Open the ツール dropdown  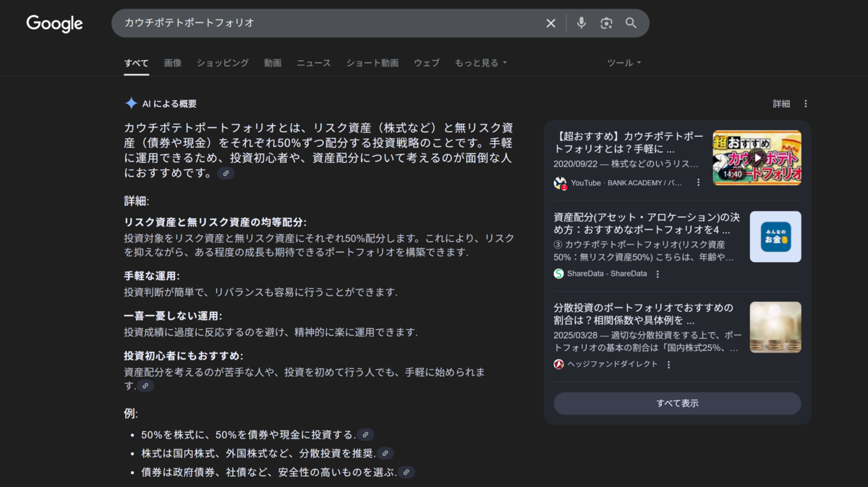624,63
